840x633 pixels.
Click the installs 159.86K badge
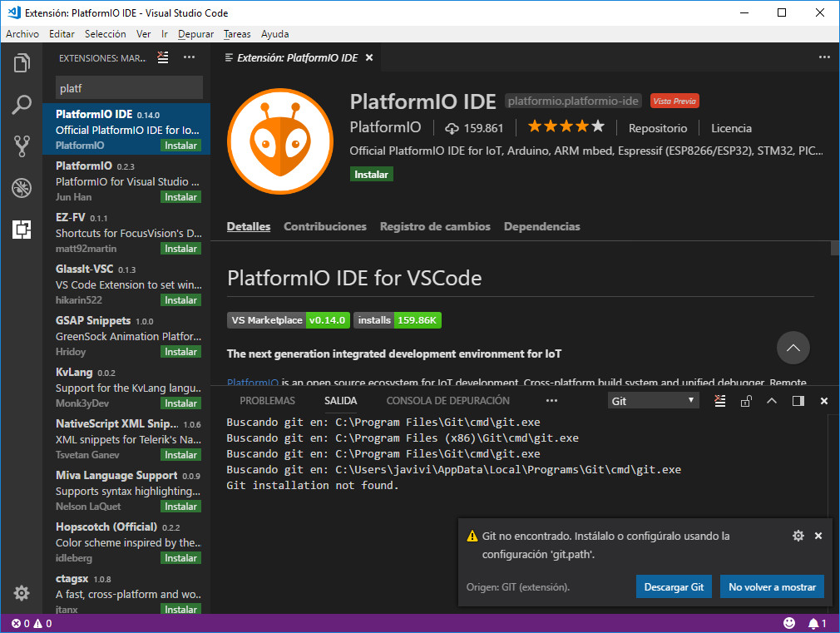coord(397,320)
